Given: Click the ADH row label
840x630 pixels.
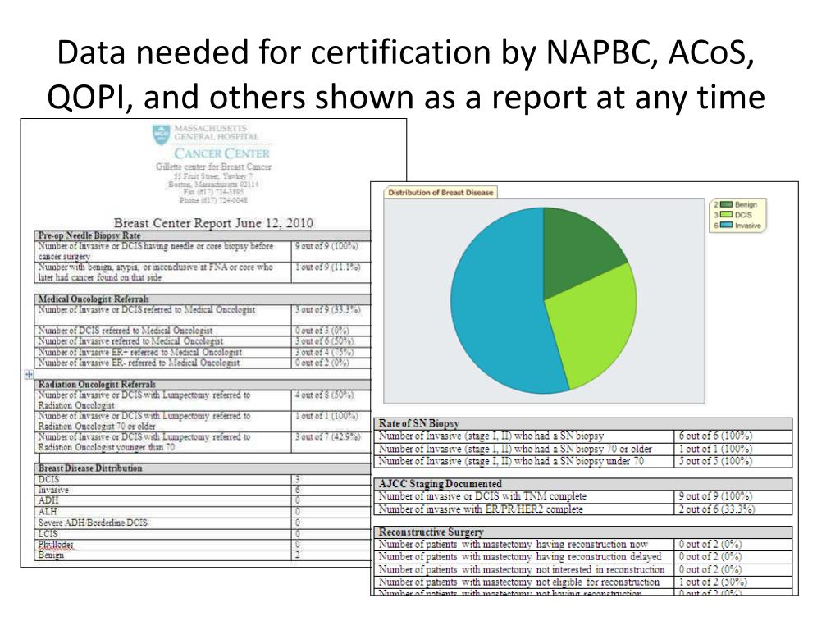Looking at the screenshot, I should tap(48, 501).
